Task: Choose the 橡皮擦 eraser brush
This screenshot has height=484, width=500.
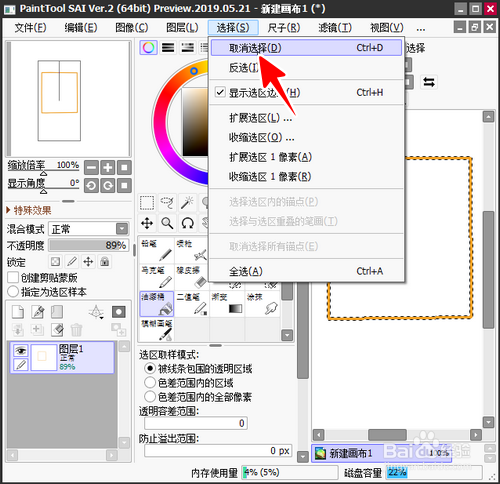Action: 192,277
